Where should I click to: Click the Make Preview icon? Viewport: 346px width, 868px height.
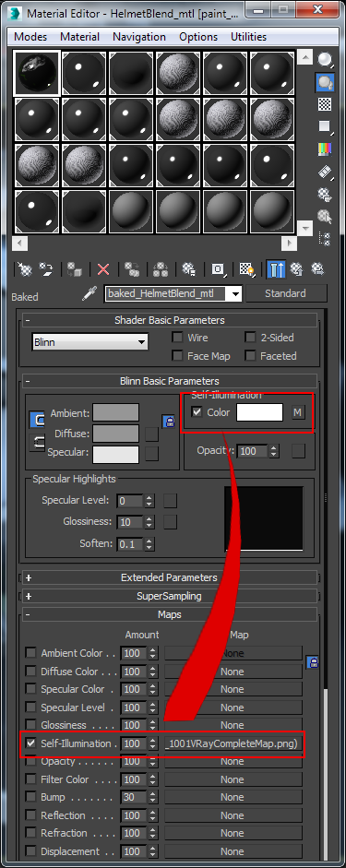point(325,172)
